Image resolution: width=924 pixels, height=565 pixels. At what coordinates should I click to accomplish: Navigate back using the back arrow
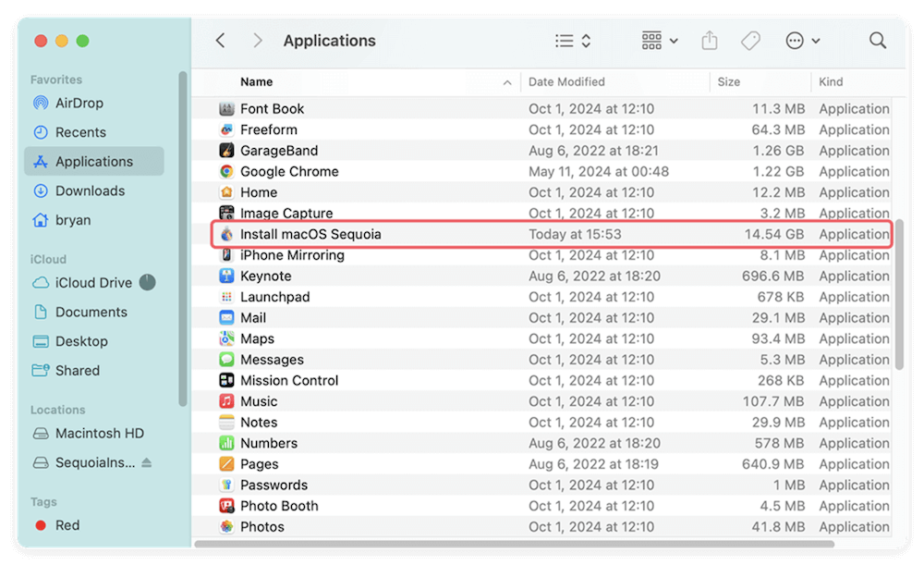pos(219,41)
